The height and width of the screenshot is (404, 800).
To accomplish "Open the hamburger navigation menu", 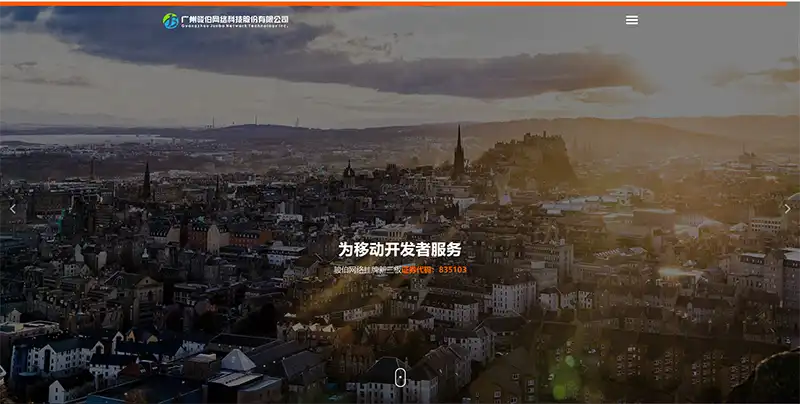I will pyautogui.click(x=631, y=20).
